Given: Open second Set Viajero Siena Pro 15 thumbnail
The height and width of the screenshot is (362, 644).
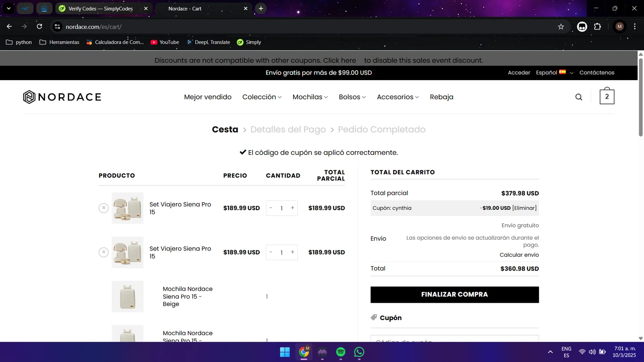Looking at the screenshot, I should click(128, 252).
